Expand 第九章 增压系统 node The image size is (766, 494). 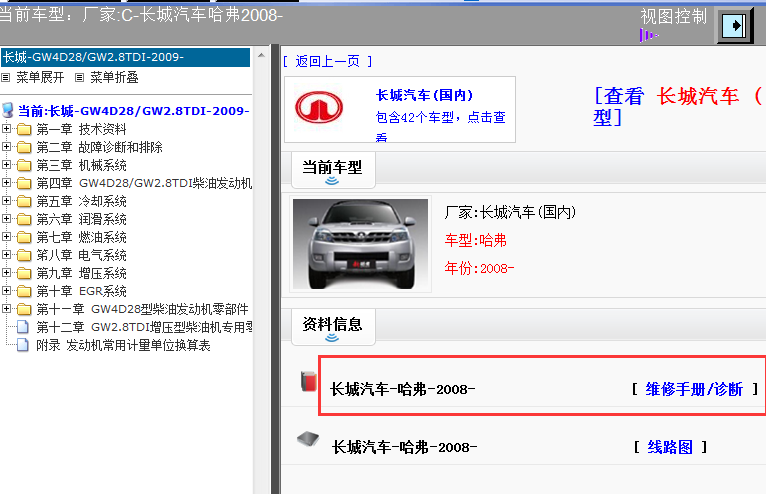6,273
